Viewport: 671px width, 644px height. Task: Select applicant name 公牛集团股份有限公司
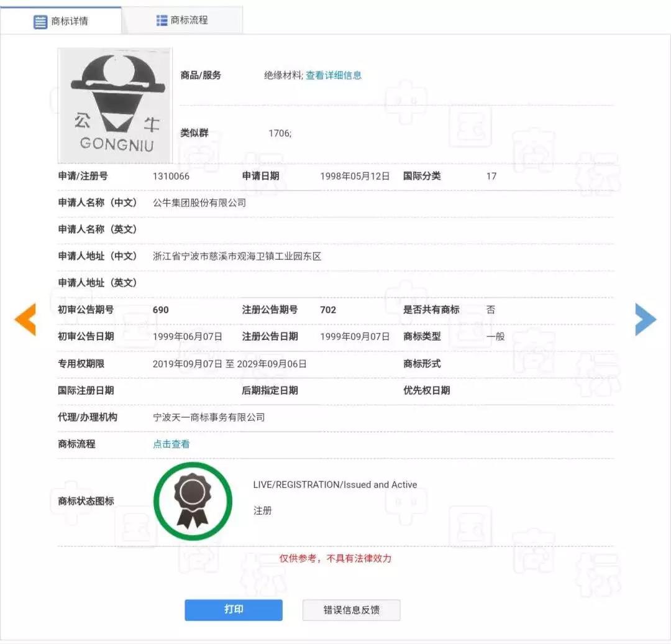point(199,203)
